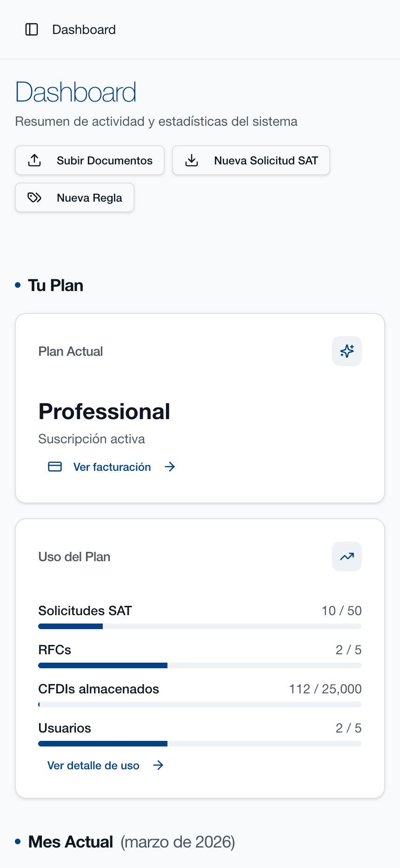Open Ver detalle de uso link
The height and width of the screenshot is (868, 400).
tap(93, 766)
